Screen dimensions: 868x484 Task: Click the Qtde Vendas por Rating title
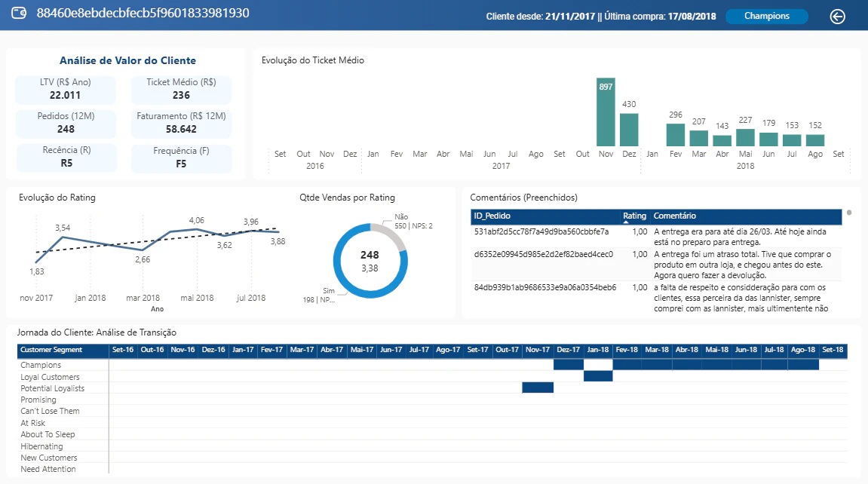click(x=347, y=198)
